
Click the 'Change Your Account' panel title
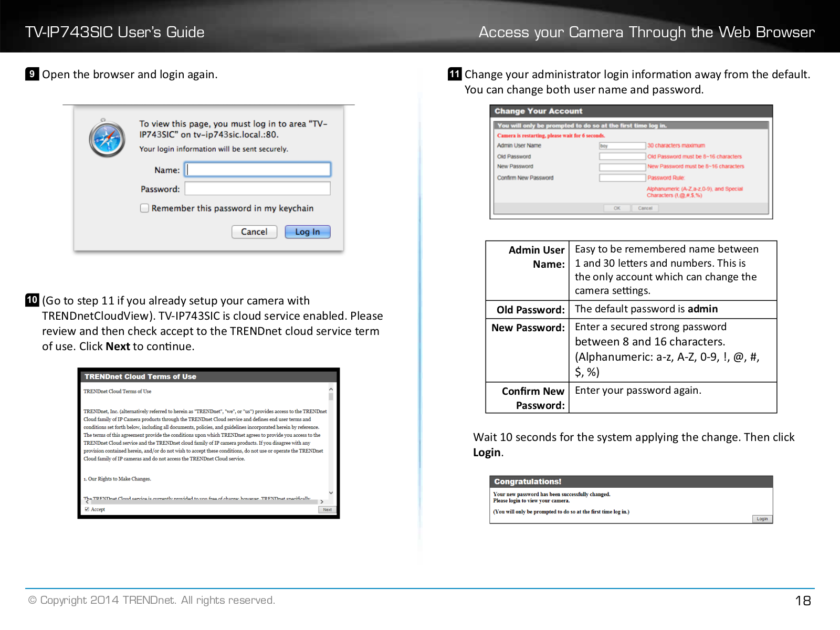[538, 111]
